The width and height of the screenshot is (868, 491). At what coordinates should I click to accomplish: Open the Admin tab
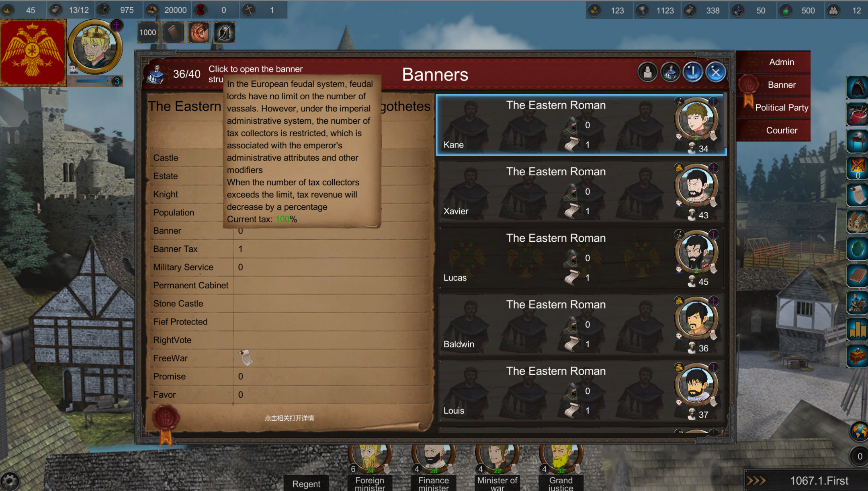pyautogui.click(x=781, y=62)
